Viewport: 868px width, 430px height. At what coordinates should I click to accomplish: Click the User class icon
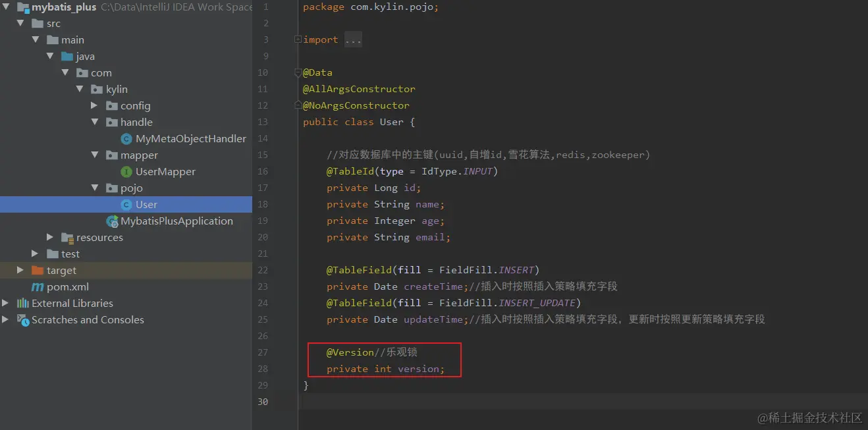click(x=126, y=205)
